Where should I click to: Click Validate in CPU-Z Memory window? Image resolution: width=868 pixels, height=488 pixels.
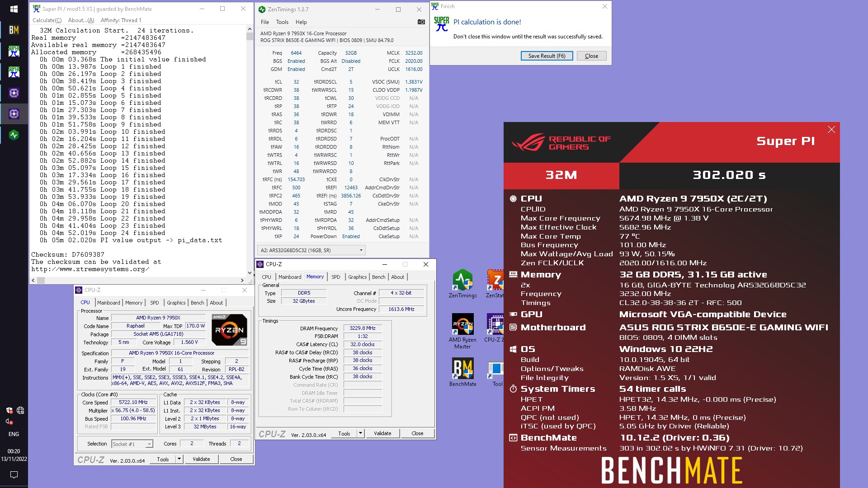coord(382,433)
